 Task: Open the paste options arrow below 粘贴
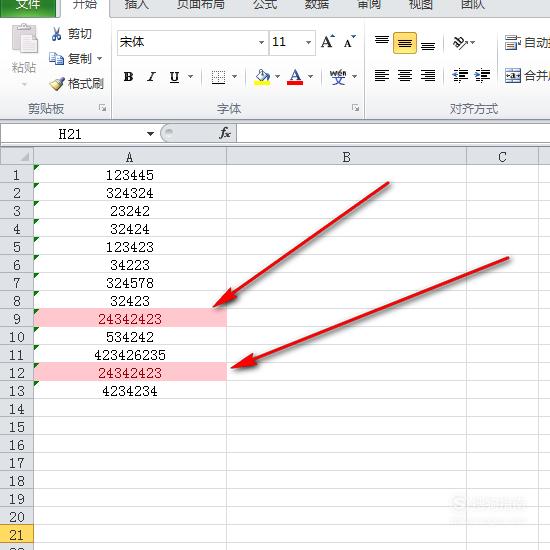tap(24, 84)
